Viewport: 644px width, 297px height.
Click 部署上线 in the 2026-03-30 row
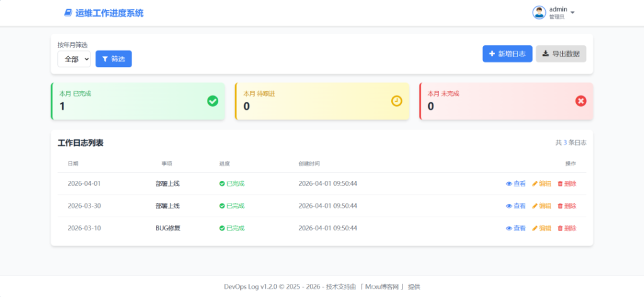[167, 206]
